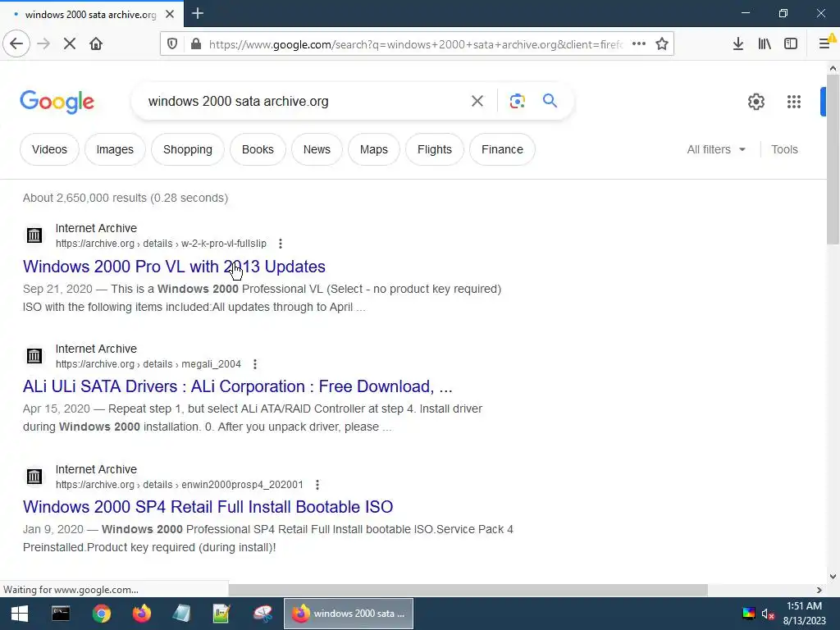Open the Google apps grid

(x=794, y=101)
